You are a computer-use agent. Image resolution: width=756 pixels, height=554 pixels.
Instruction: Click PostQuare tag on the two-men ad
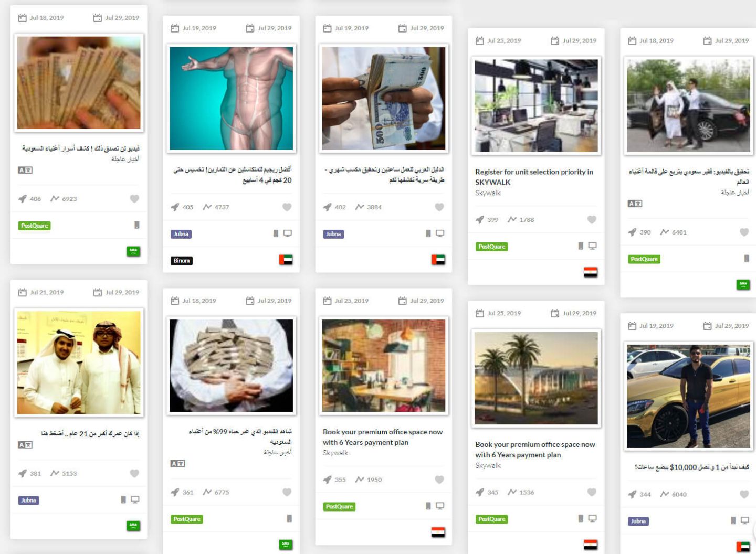644,259
